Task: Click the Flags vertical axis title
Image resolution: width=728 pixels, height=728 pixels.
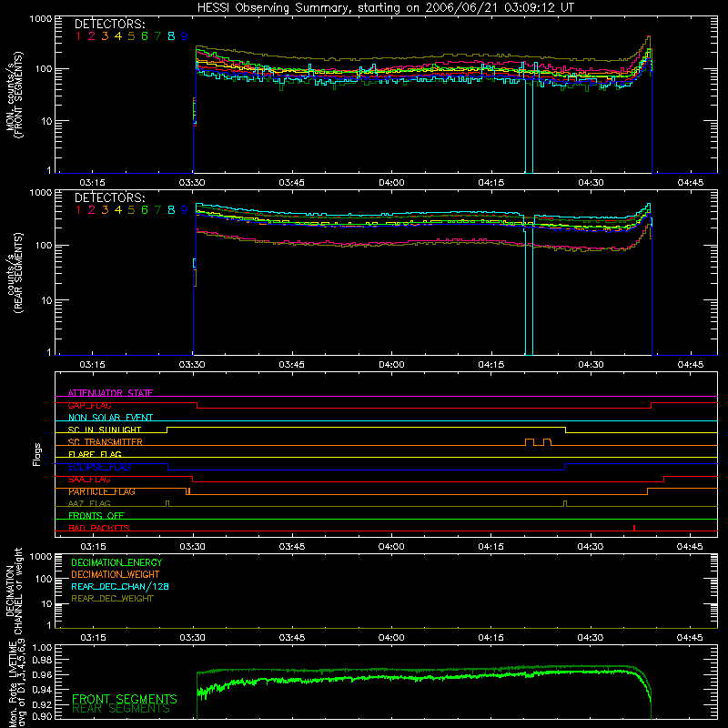Action: point(37,454)
